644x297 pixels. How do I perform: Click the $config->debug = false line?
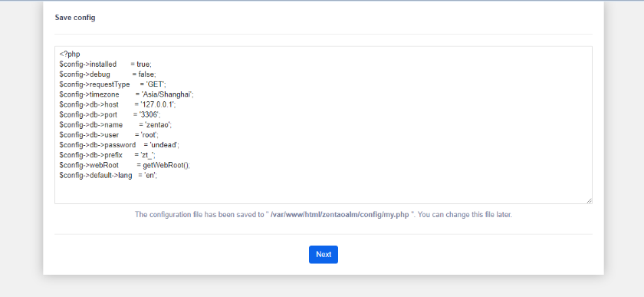click(107, 74)
